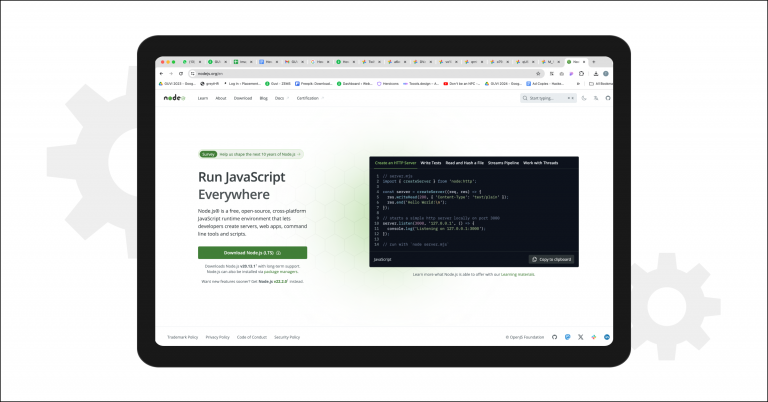Close the active Node.js browser tab
The image size is (768, 402).
pos(584,62)
